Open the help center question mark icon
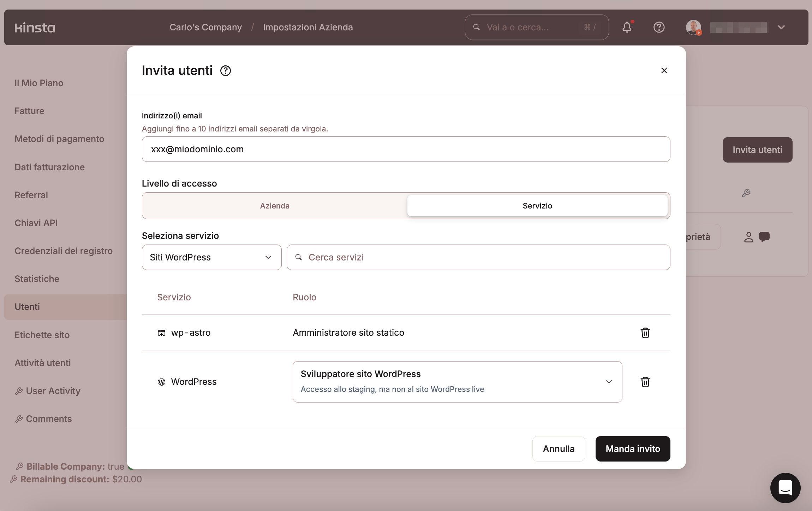The image size is (812, 511). pyautogui.click(x=659, y=27)
